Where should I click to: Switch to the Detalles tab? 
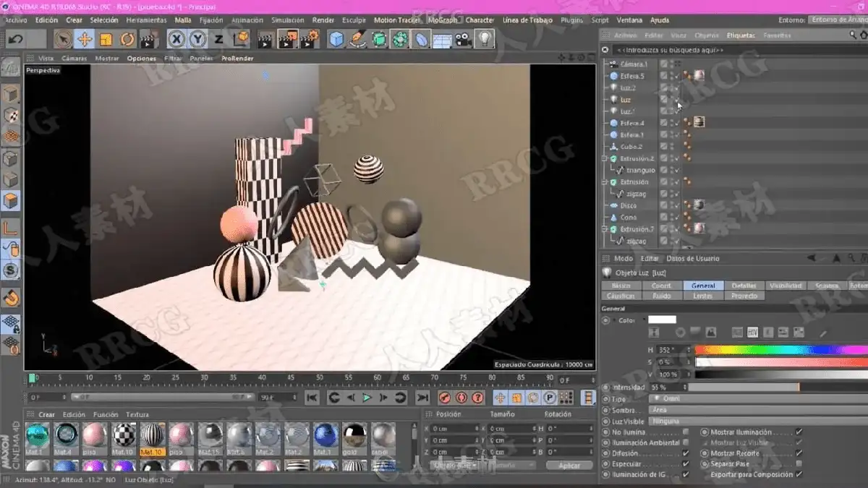pyautogui.click(x=744, y=286)
